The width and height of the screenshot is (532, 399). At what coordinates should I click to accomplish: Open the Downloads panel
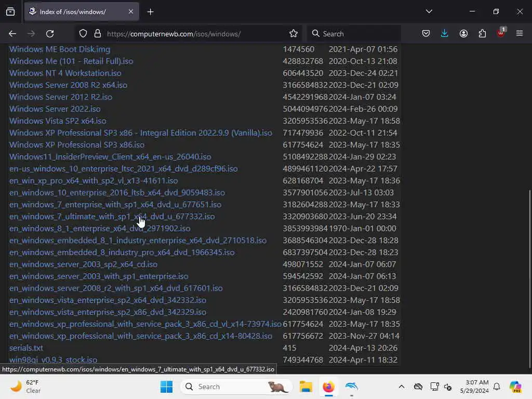[x=445, y=34]
